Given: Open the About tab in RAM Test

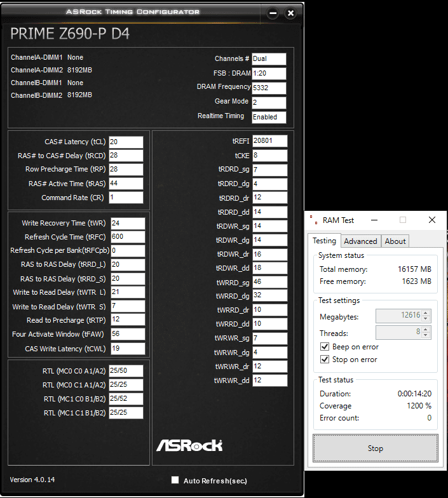Looking at the screenshot, I should pyautogui.click(x=395, y=241).
